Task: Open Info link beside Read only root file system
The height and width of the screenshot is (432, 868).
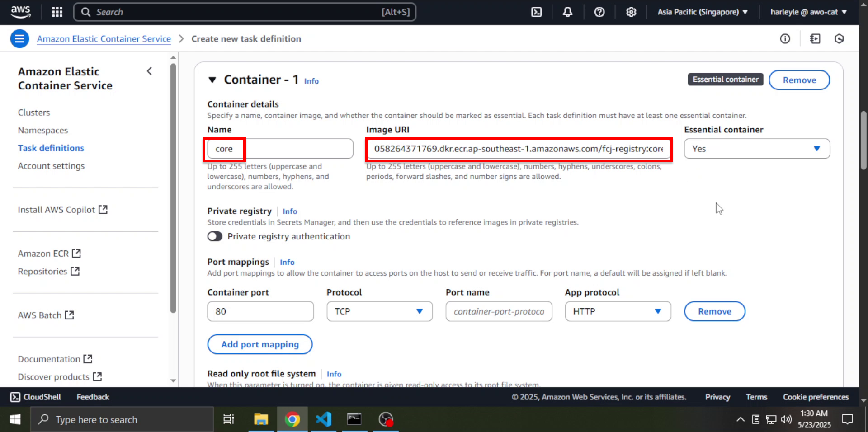Action: point(334,374)
